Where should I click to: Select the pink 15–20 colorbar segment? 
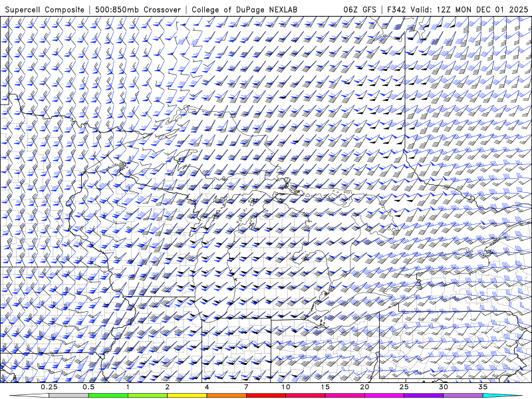(344, 396)
